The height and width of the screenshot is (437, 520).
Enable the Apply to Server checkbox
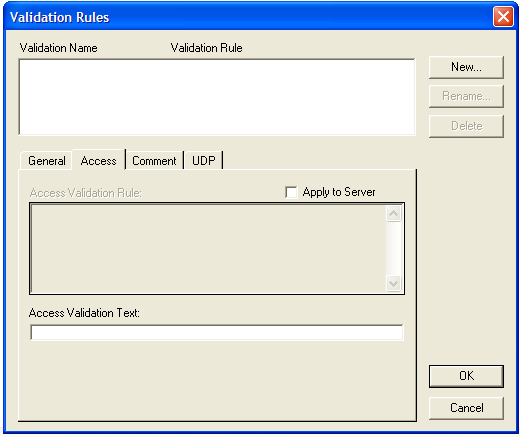coord(291,192)
